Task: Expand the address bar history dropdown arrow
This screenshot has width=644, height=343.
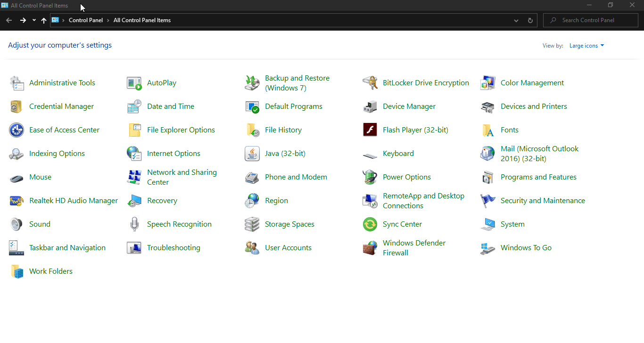Action: 516,20
